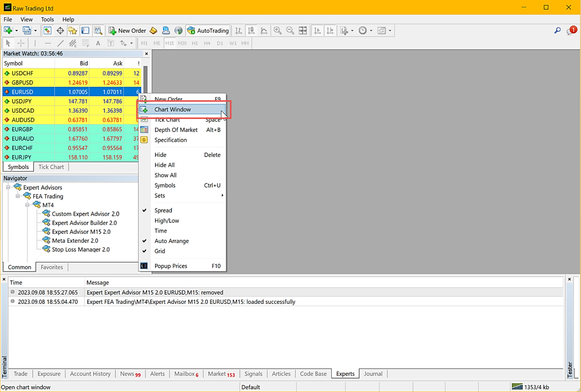The height and width of the screenshot is (392, 581).
Task: Open the Favorites tab in Navigator
Action: pos(52,267)
